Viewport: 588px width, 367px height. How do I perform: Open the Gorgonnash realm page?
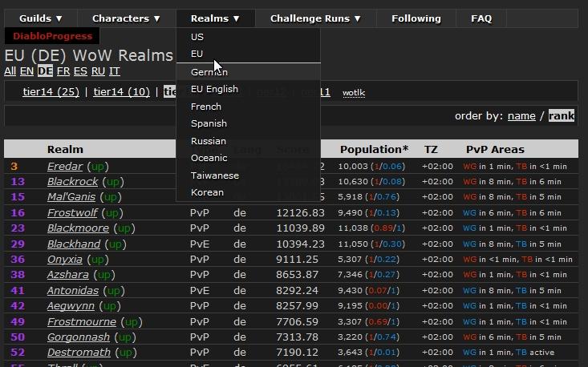[x=79, y=337]
